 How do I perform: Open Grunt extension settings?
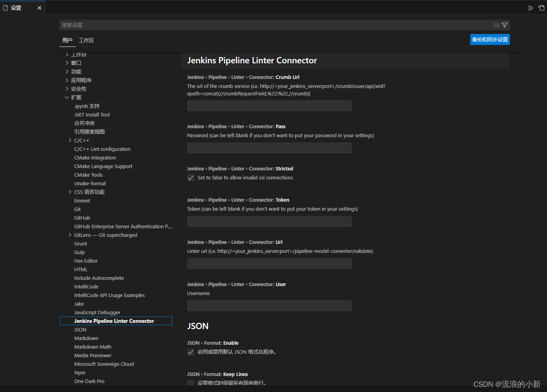pyautogui.click(x=81, y=243)
